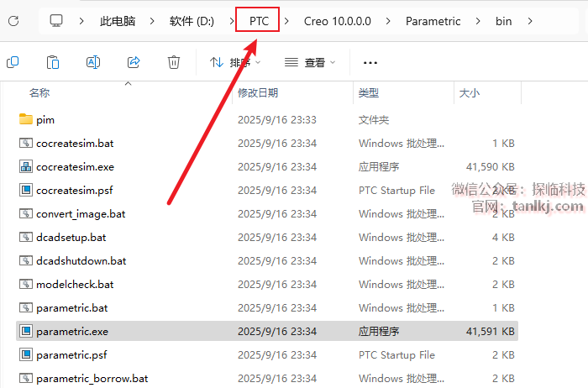Click the Copy icon in toolbar
The height and width of the screenshot is (388, 588).
(x=13, y=62)
